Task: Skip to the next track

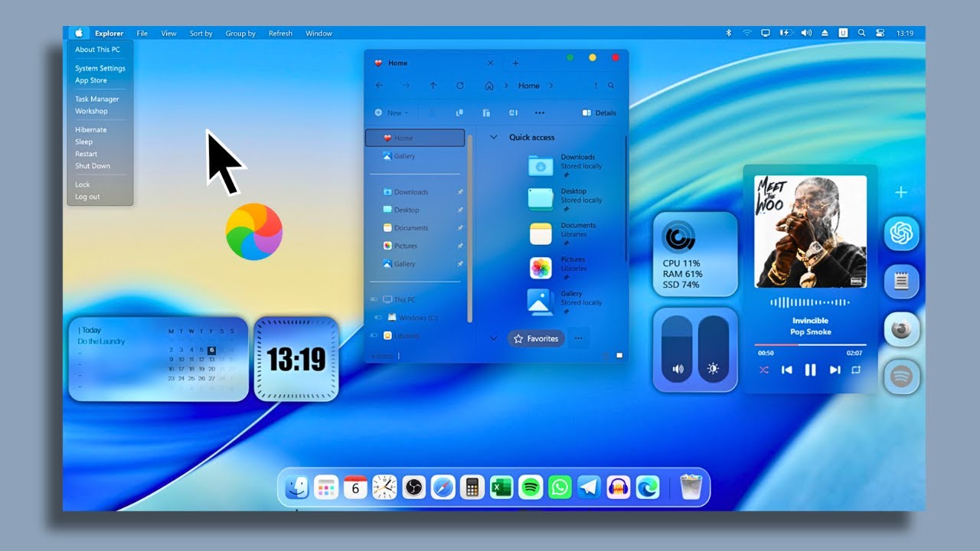Action: pyautogui.click(x=835, y=370)
